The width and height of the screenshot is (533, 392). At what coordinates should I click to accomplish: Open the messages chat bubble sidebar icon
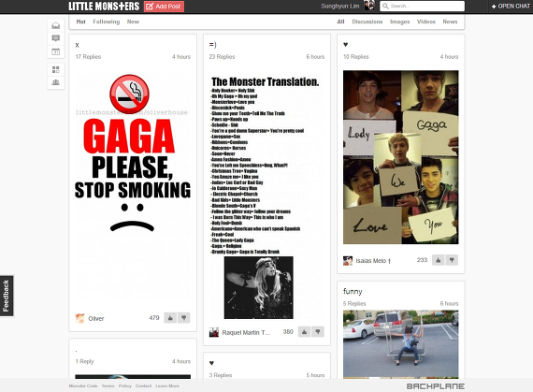point(56,38)
